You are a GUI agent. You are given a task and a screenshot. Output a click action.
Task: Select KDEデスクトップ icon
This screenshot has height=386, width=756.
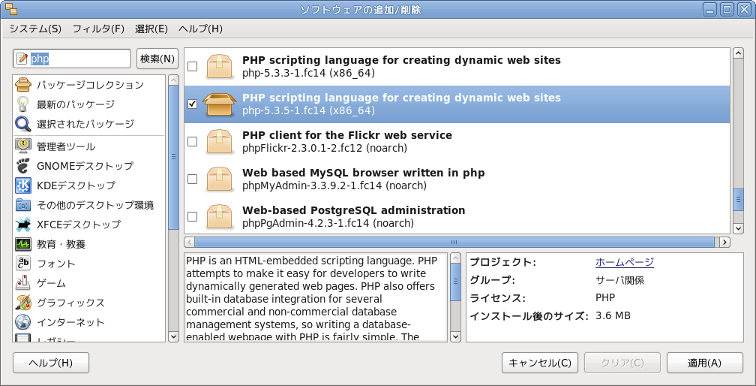(23, 186)
